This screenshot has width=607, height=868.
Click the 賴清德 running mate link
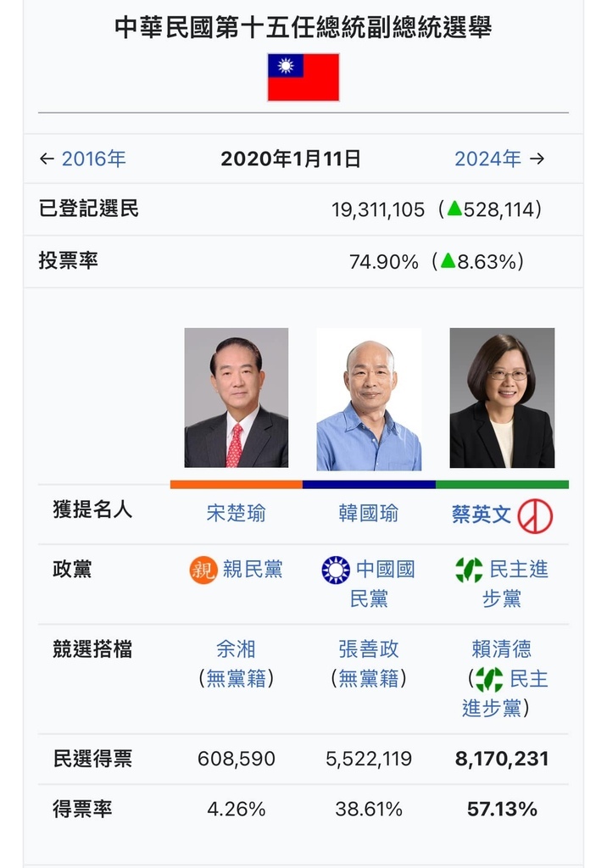[x=501, y=648]
